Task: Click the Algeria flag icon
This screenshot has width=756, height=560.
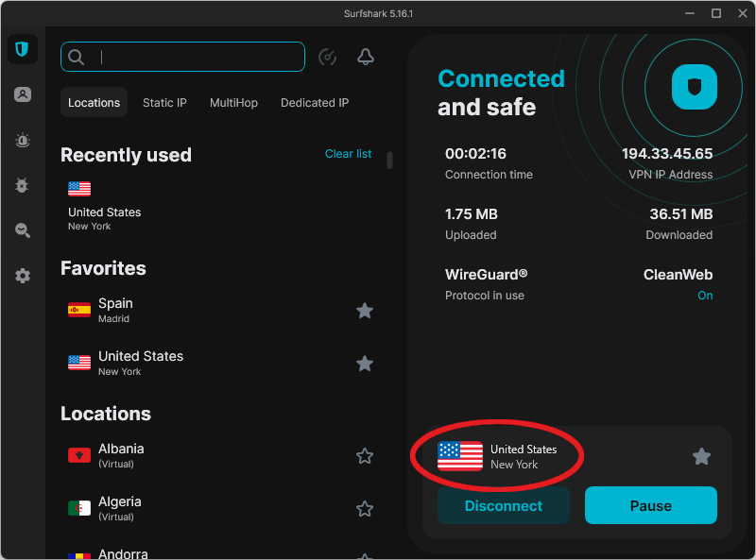Action: tap(79, 508)
